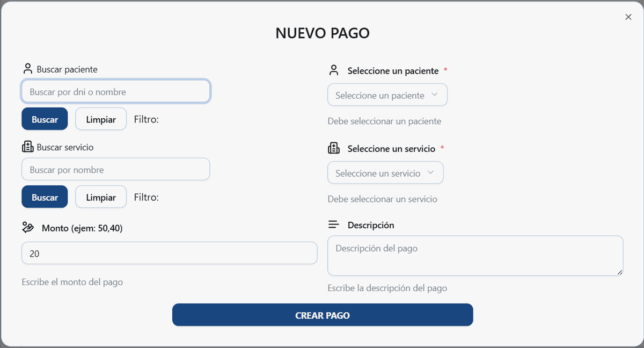This screenshot has width=644, height=348.
Task: Click Buscar under the patient search field
Action: (45, 119)
